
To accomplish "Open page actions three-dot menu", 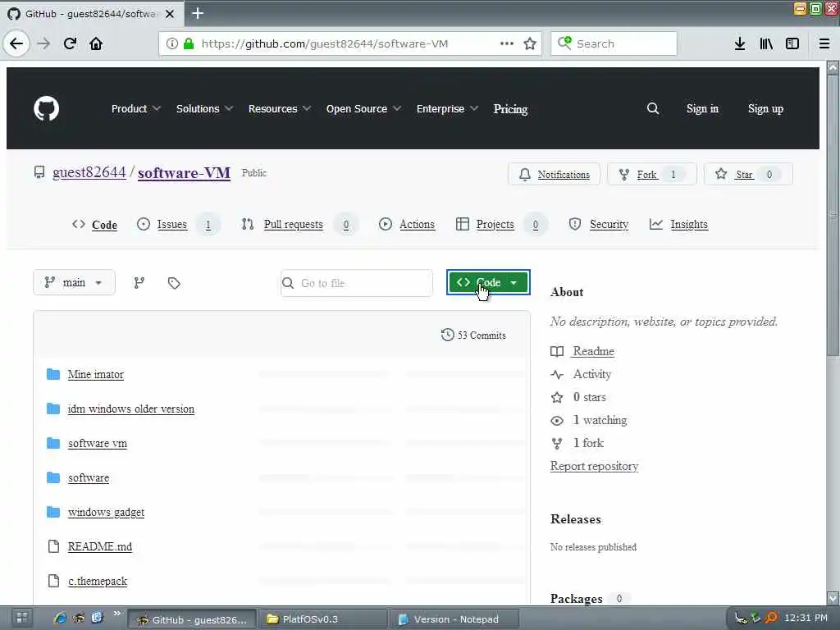I will [507, 43].
